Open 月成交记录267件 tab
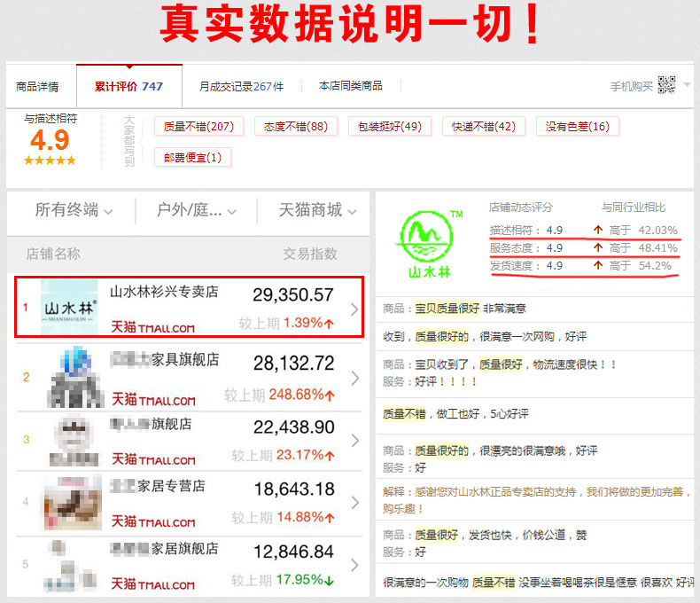The height and width of the screenshot is (603, 700). click(242, 86)
